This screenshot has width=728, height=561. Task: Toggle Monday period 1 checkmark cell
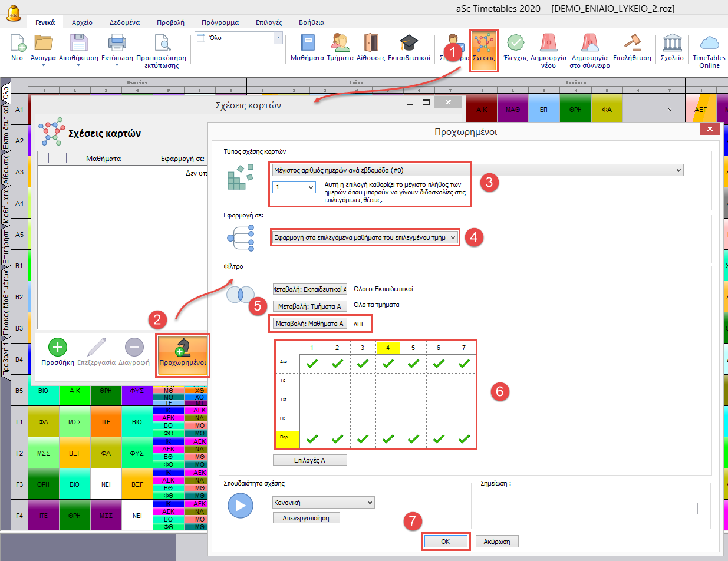click(312, 364)
